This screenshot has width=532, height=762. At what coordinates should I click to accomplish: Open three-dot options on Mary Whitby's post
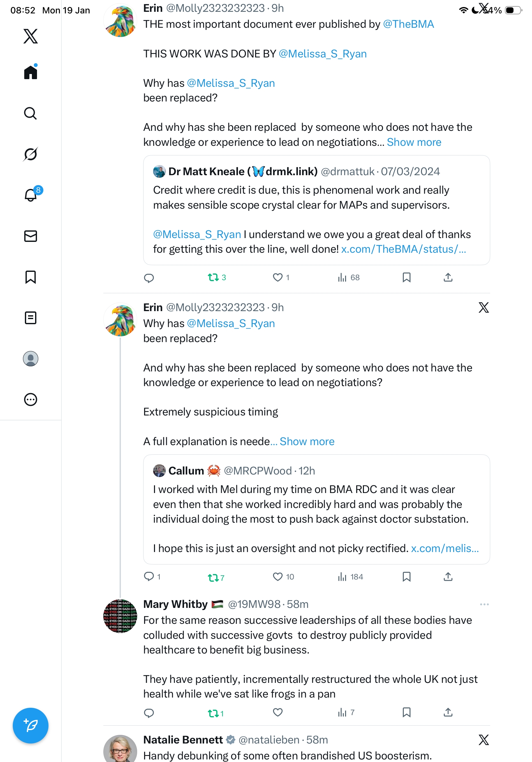tap(484, 604)
